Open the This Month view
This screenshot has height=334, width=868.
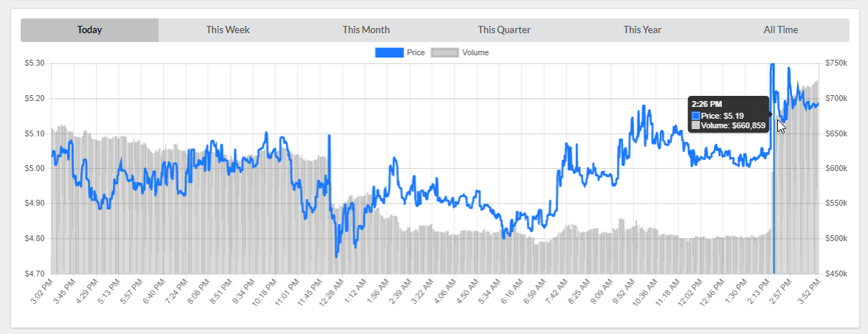coord(366,30)
